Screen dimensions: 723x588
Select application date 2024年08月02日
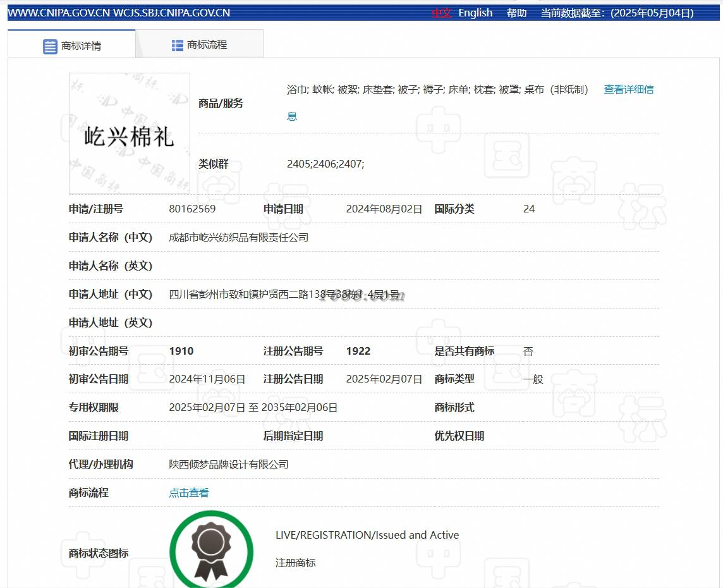pos(384,209)
